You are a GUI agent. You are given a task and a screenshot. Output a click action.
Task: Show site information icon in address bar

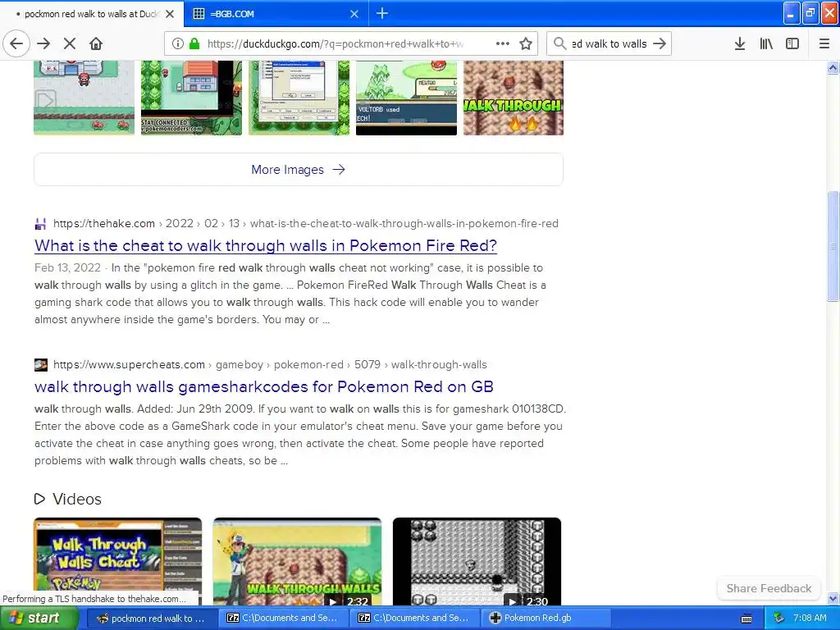click(x=178, y=43)
